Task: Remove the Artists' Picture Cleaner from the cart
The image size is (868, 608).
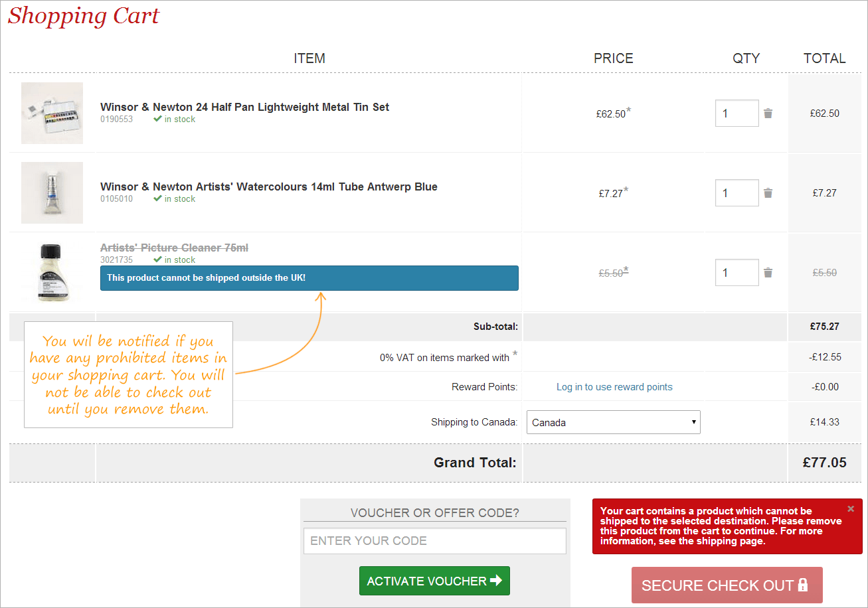Action: (x=768, y=273)
